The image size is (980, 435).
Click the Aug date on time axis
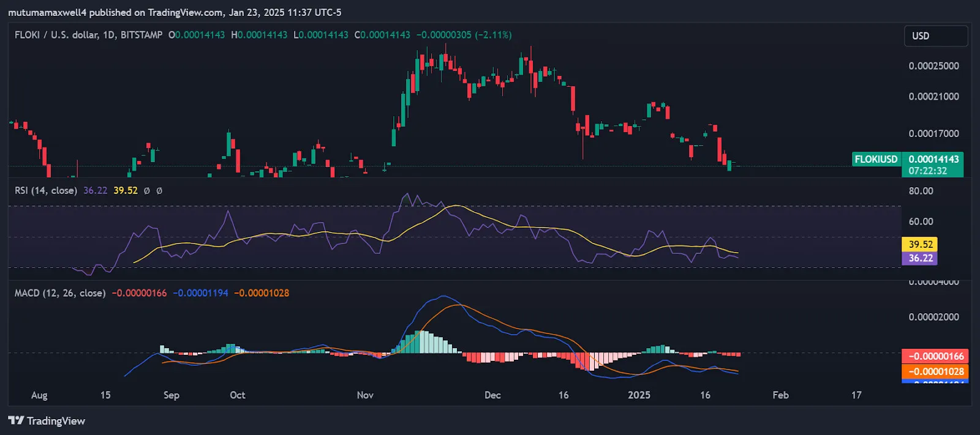tap(39, 395)
